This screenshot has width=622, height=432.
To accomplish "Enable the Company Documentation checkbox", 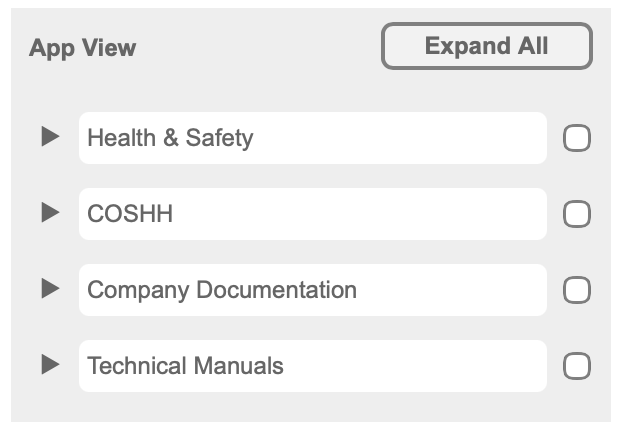I will coord(577,290).
